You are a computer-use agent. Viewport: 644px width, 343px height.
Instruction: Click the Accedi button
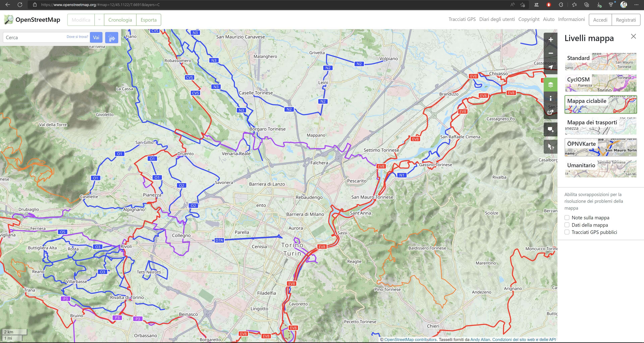pos(600,20)
